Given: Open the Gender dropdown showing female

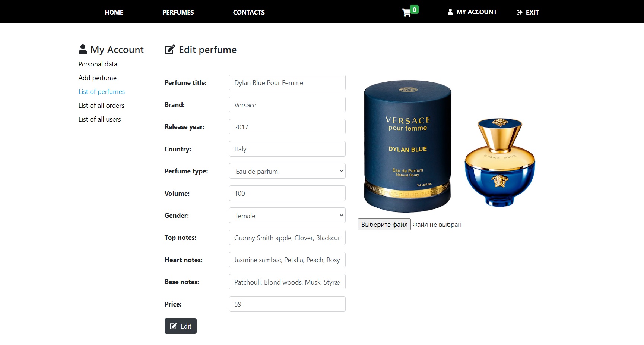Looking at the screenshot, I should pyautogui.click(x=287, y=216).
